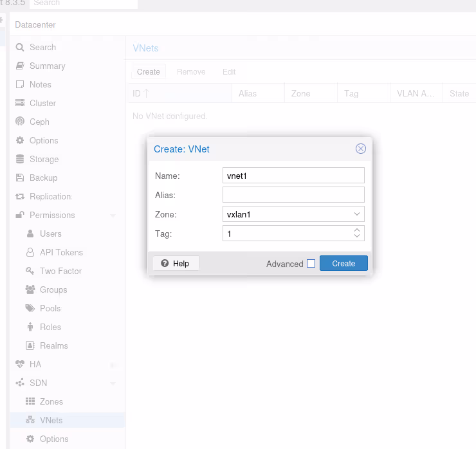Collapse the Permissions tree section
Viewport: 476px width, 449px height.
pyautogui.click(x=113, y=215)
